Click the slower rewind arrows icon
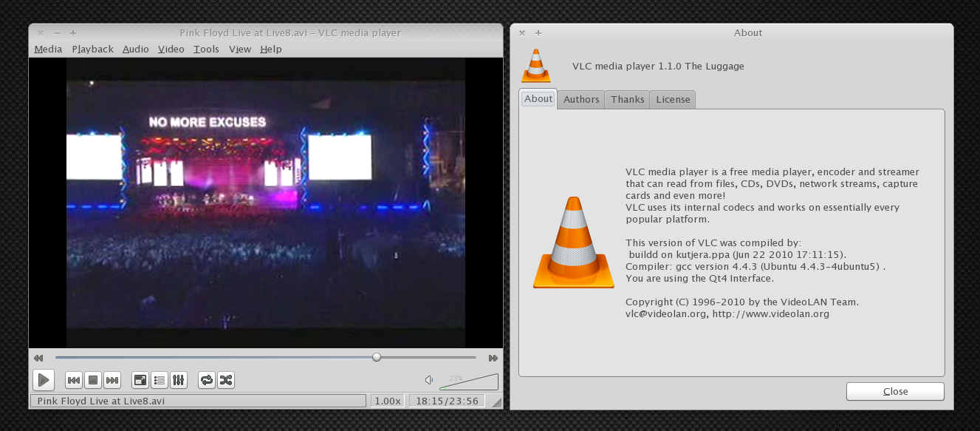Image resolution: width=980 pixels, height=431 pixels. [x=38, y=358]
